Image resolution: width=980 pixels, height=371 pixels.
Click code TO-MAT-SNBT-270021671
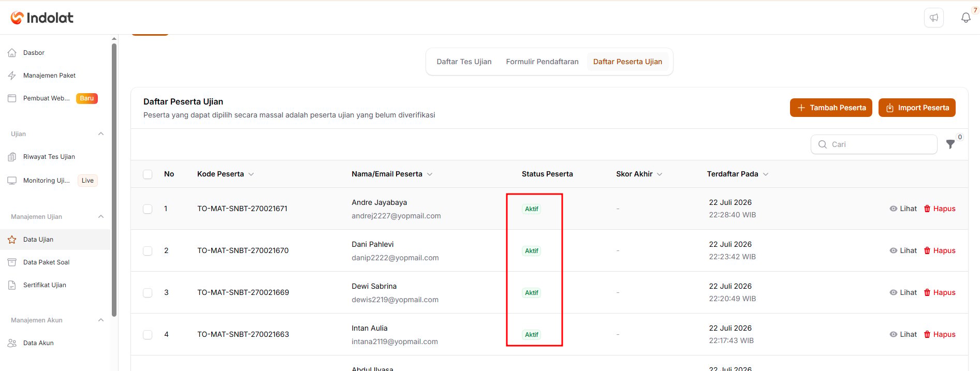pyautogui.click(x=242, y=209)
